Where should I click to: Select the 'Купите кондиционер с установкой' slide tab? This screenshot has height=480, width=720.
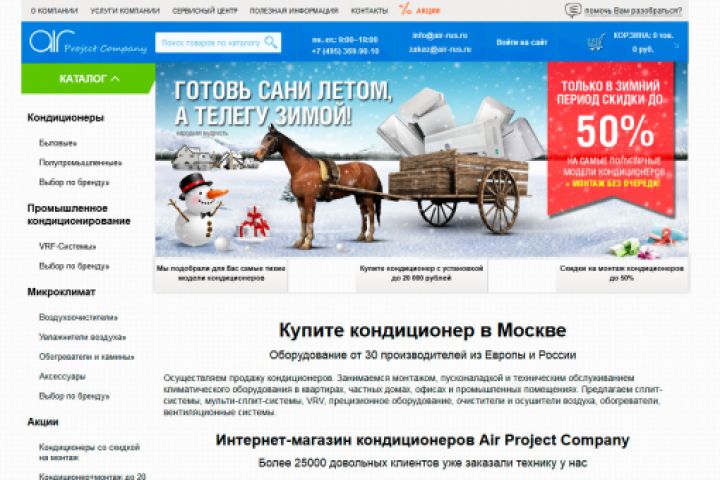421,273
